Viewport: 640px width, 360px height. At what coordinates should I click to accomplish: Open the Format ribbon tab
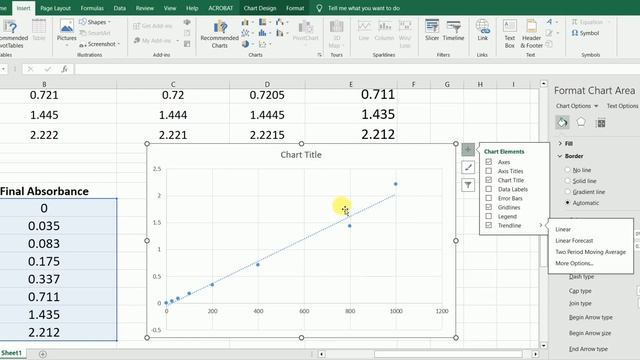(x=295, y=8)
